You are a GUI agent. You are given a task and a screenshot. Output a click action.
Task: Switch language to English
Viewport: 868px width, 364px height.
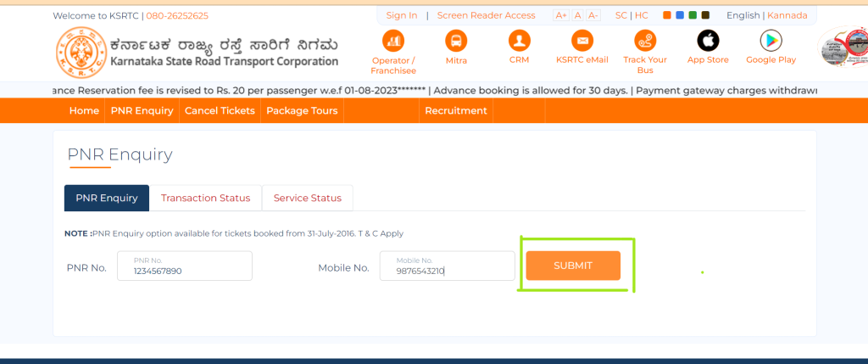(743, 15)
